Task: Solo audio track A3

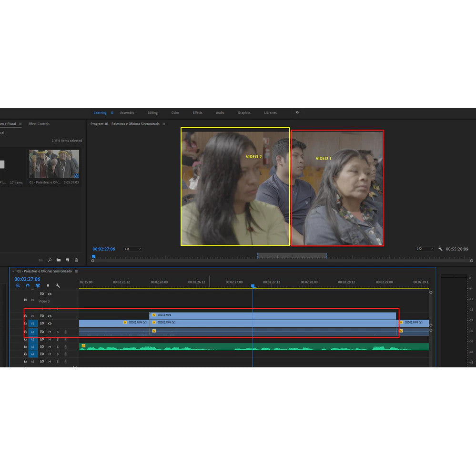Action: pyautogui.click(x=58, y=346)
